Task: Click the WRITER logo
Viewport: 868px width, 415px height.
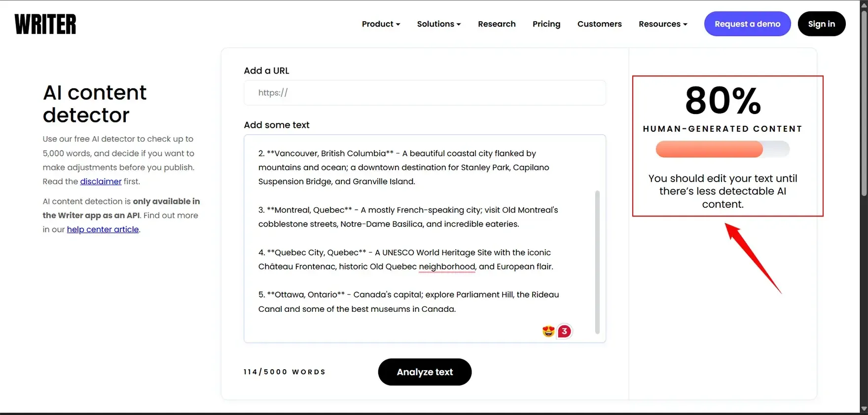Action: [45, 24]
